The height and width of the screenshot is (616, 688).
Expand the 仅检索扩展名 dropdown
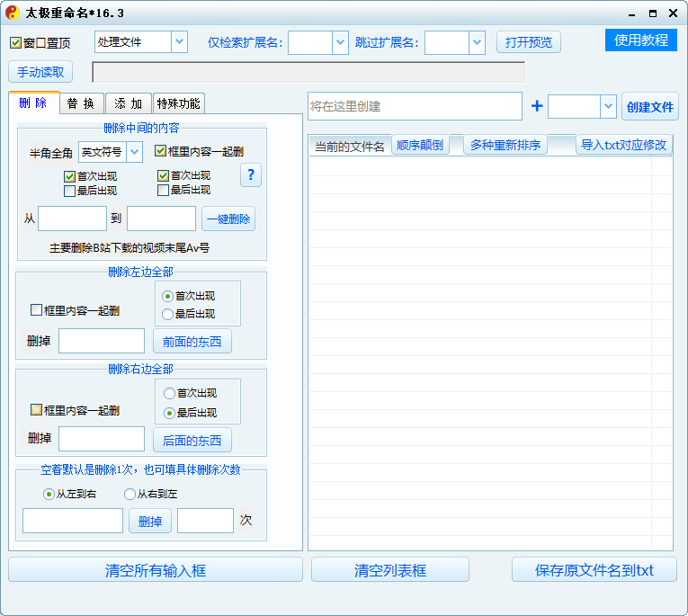(339, 42)
